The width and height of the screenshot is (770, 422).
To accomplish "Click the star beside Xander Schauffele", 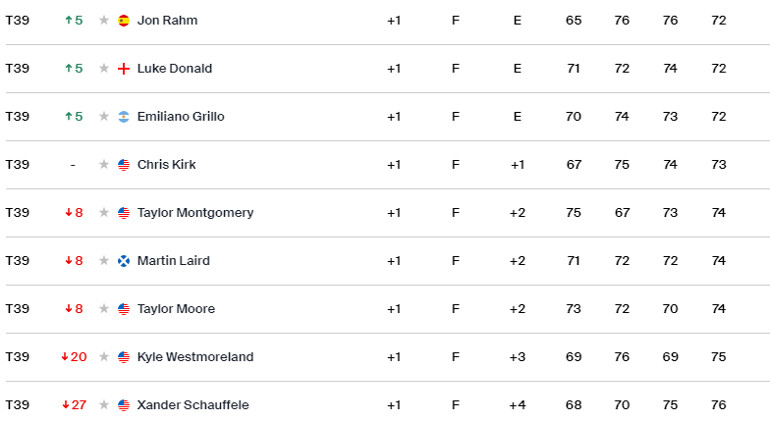I will pyautogui.click(x=104, y=405).
